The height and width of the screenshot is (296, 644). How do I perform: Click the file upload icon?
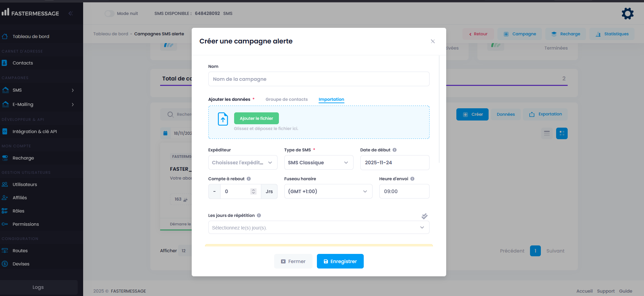click(x=223, y=119)
